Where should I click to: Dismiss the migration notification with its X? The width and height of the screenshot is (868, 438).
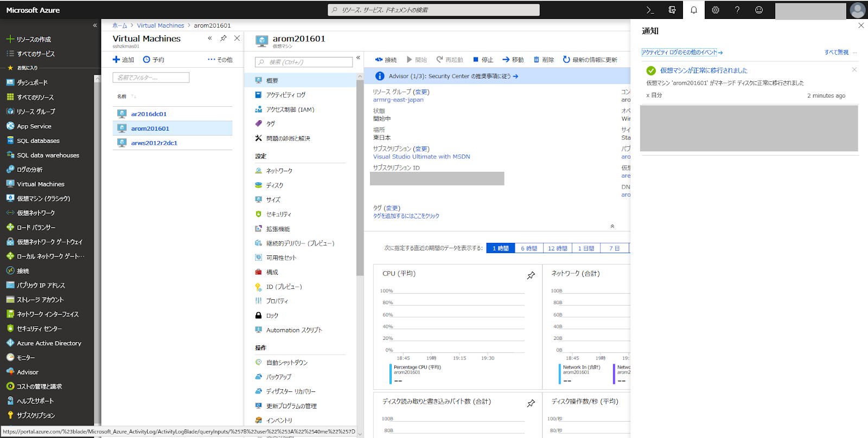(854, 69)
